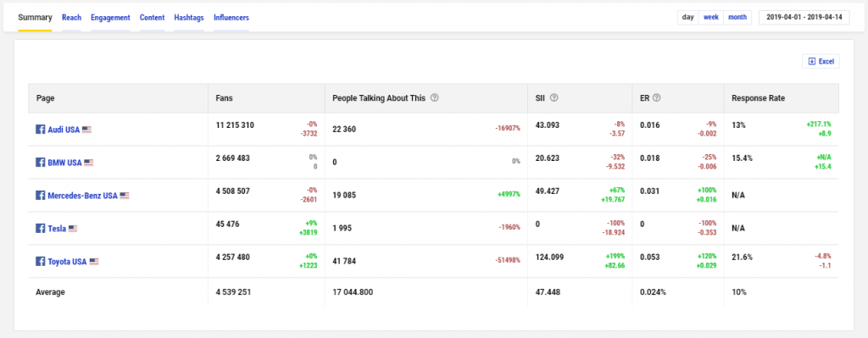Click the -16907% change for Audi
868x338 pixels.
508,129
